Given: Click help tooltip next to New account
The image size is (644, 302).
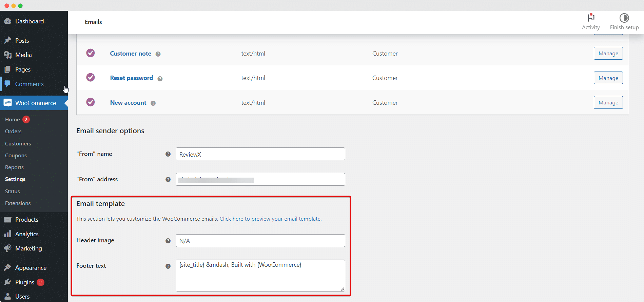Looking at the screenshot, I should coord(153,103).
